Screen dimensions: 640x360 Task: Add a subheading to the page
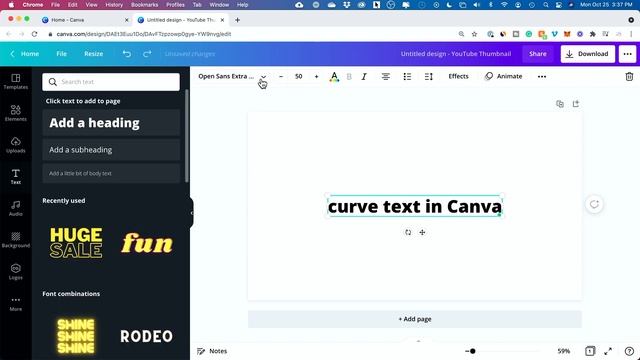[111, 150]
